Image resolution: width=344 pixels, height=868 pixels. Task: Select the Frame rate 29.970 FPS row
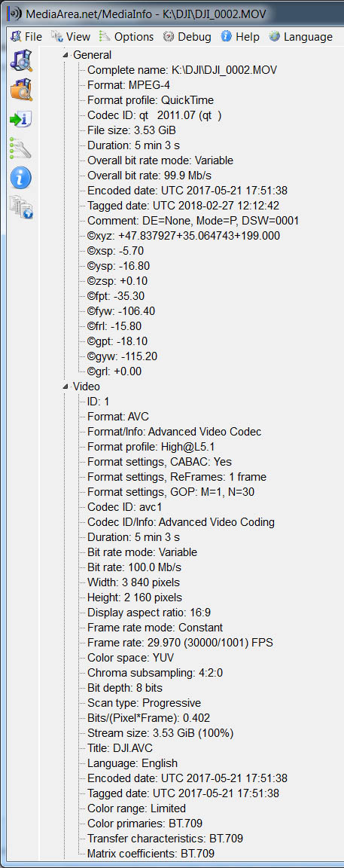tap(181, 643)
